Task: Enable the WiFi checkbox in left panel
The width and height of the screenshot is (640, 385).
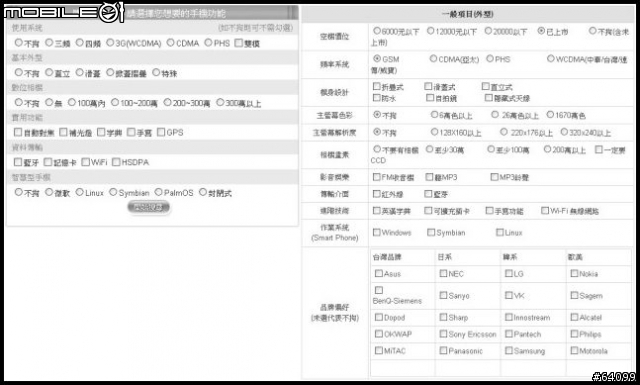Action: [85, 162]
